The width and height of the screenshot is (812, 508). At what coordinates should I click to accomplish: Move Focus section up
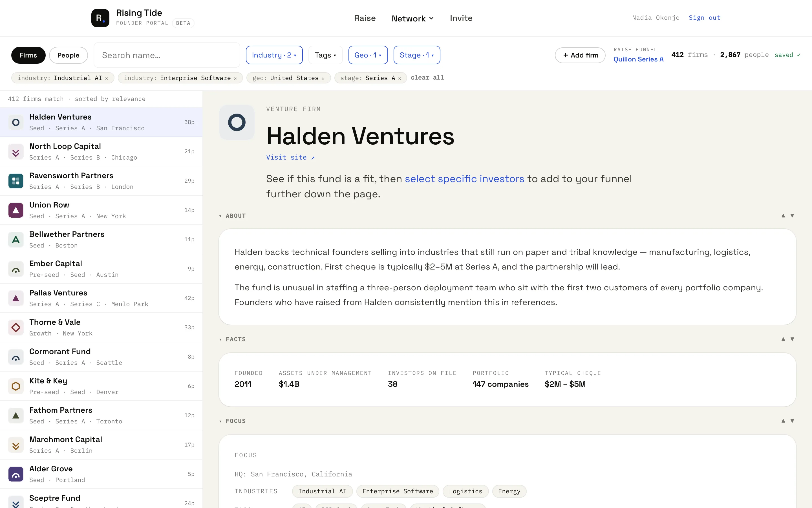coord(783,421)
